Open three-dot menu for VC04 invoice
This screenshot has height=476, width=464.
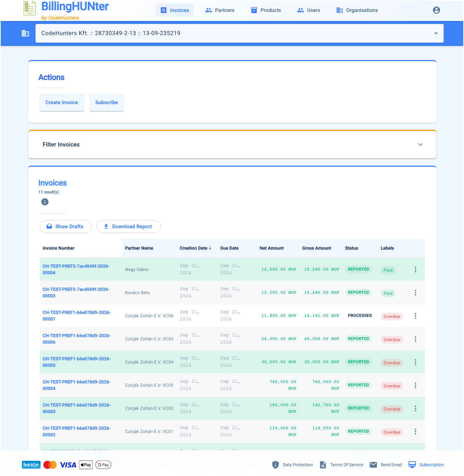pyautogui.click(x=416, y=362)
